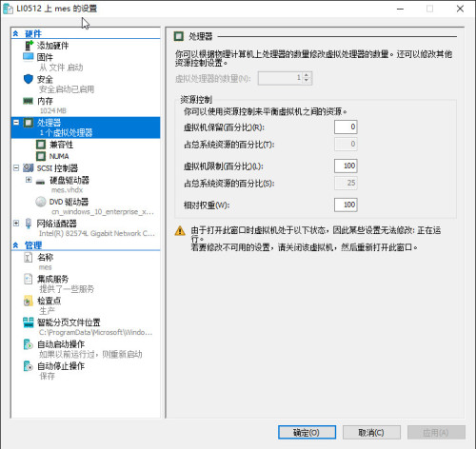Image resolution: width=476 pixels, height=449 pixels.
Task: Expand the 网络适配器 tree node
Action: (x=16, y=224)
